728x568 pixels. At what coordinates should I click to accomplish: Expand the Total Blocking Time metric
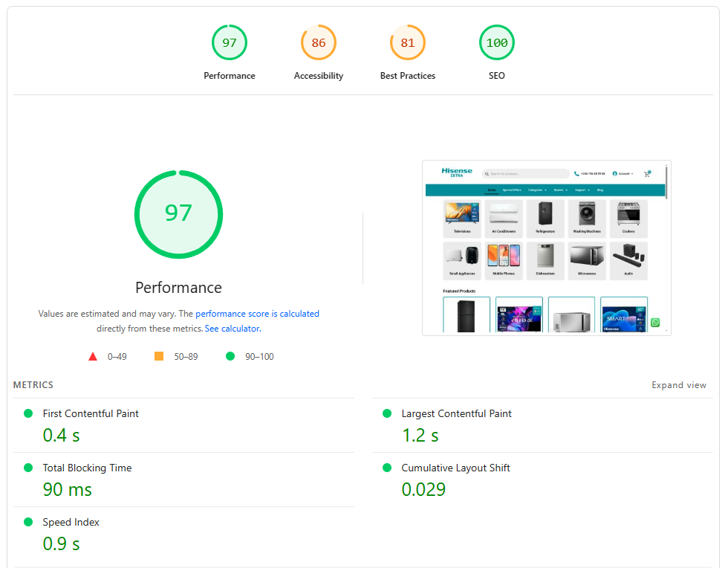pos(87,468)
